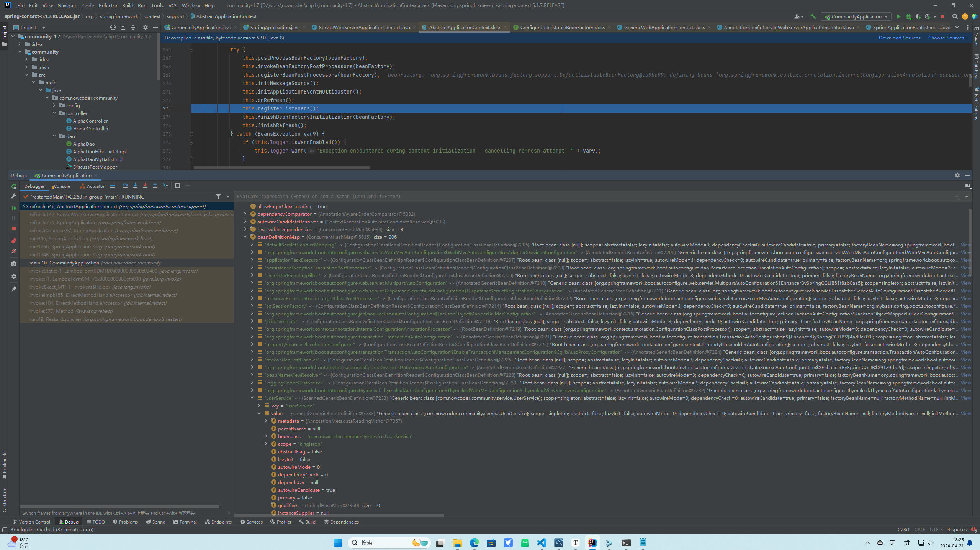
Task: Click the Step Over debugger icon
Action: click(125, 186)
